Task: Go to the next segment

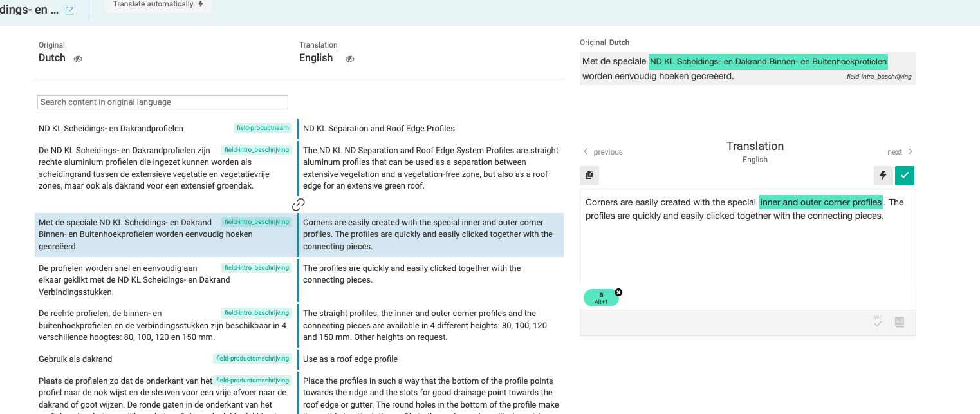Action: coord(900,152)
